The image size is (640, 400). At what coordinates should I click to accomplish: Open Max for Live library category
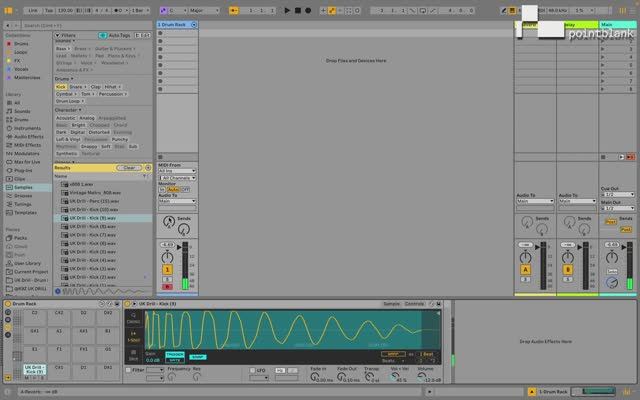tap(27, 162)
